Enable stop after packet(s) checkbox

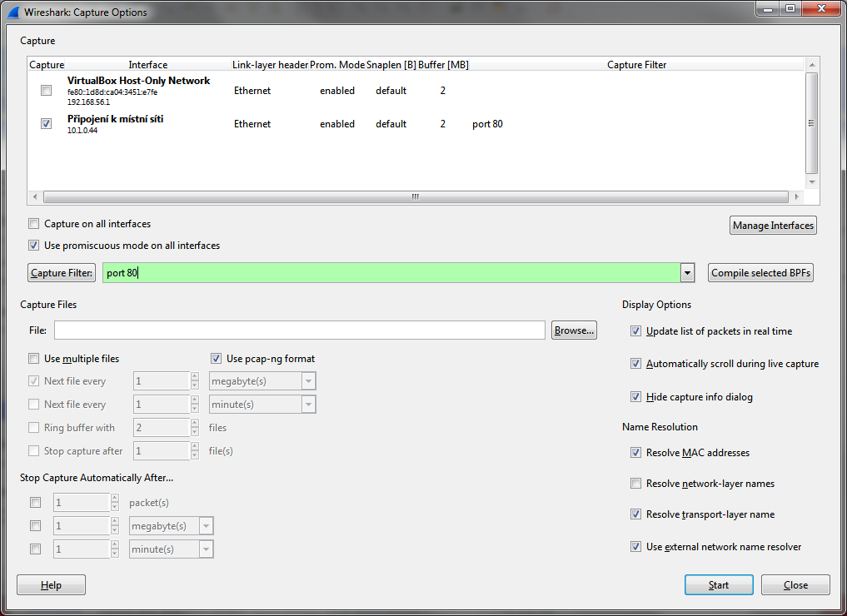pos(36,503)
